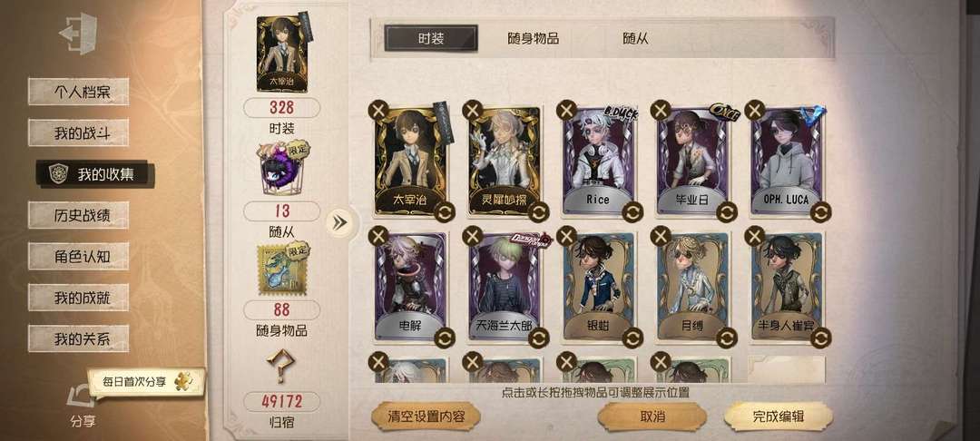The width and height of the screenshot is (980, 441).
Task: Swap the 毕业日 costume card
Action: click(726, 212)
